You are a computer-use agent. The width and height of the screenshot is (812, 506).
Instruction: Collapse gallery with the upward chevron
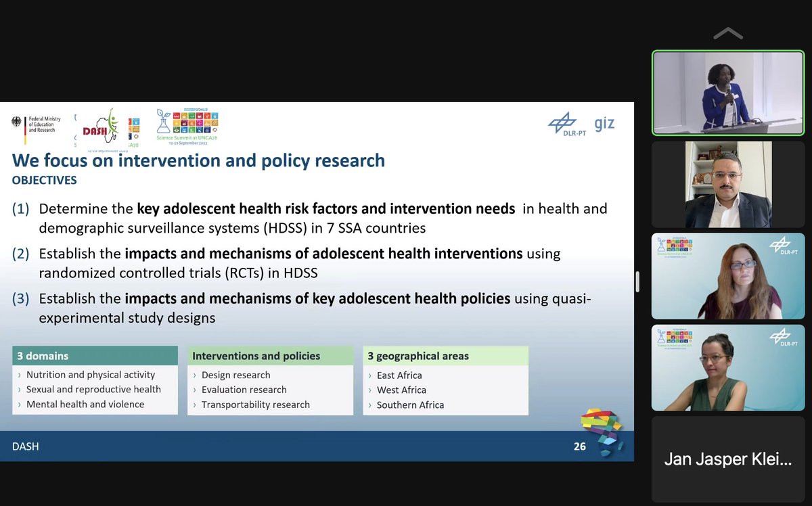click(728, 34)
